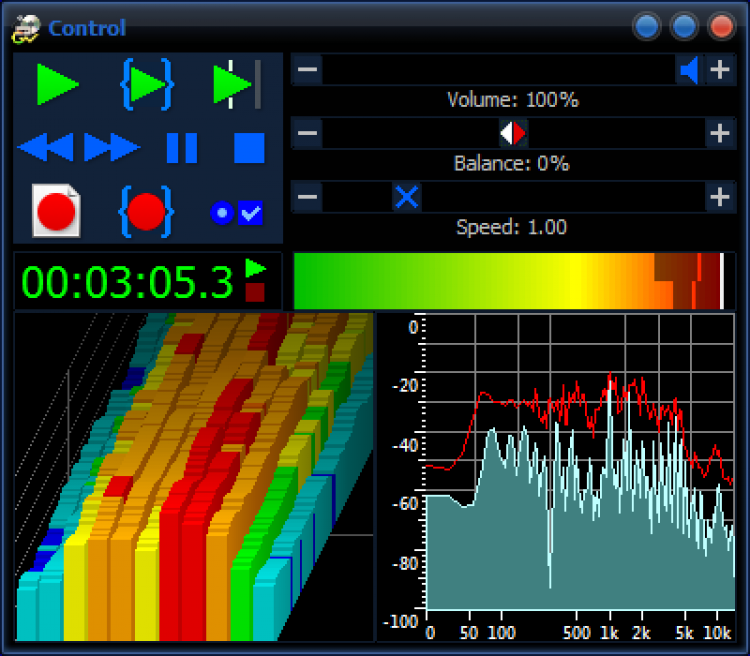
Task: Click the Control window app icon
Action: [x=27, y=29]
